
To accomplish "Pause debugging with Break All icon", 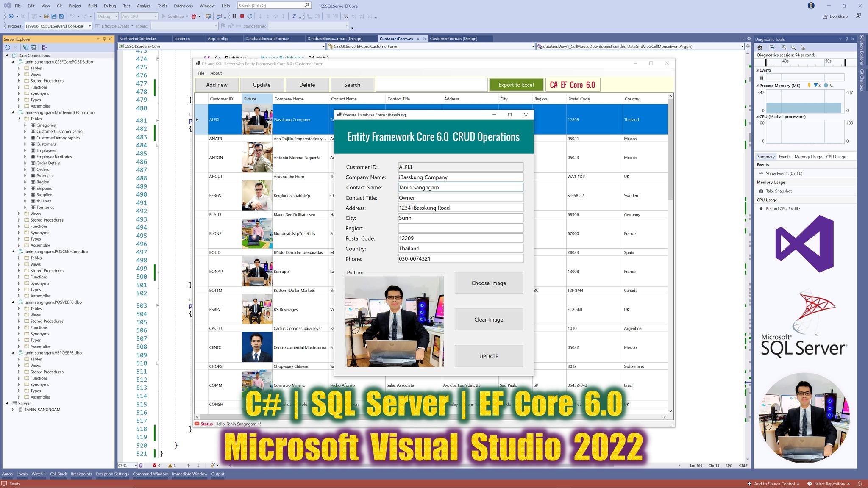I will pyautogui.click(x=234, y=16).
